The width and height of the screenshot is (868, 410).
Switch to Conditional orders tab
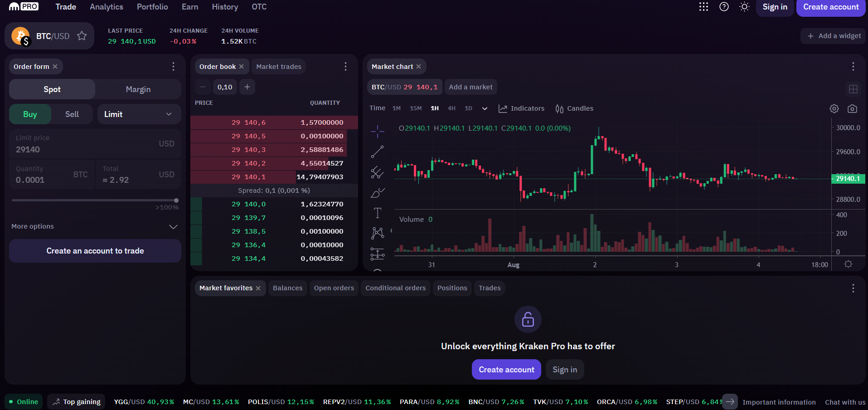[396, 288]
